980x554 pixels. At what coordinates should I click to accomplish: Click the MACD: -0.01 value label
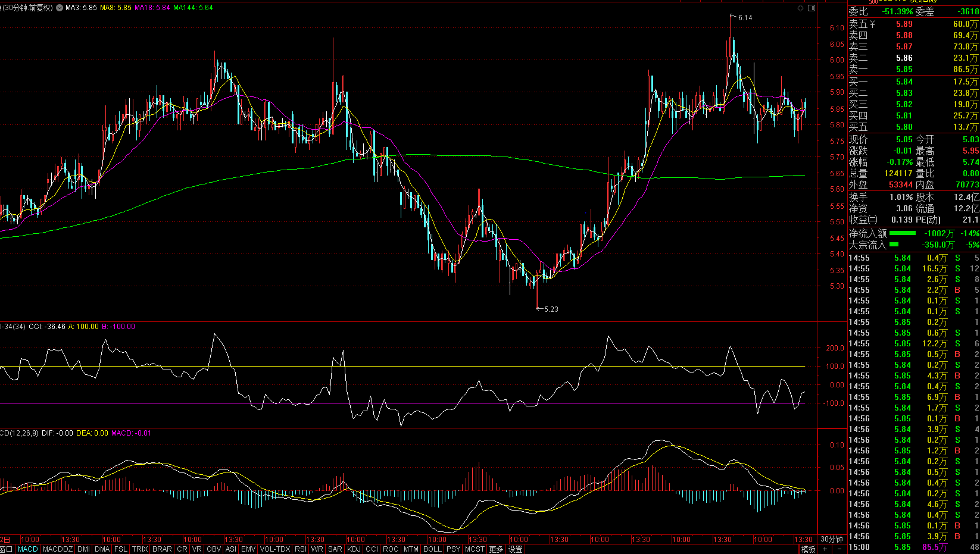(x=132, y=433)
